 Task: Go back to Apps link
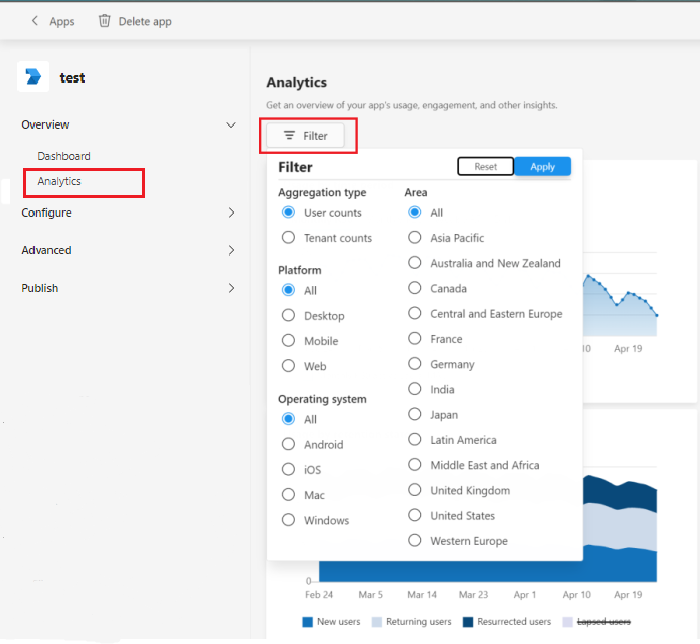(62, 21)
